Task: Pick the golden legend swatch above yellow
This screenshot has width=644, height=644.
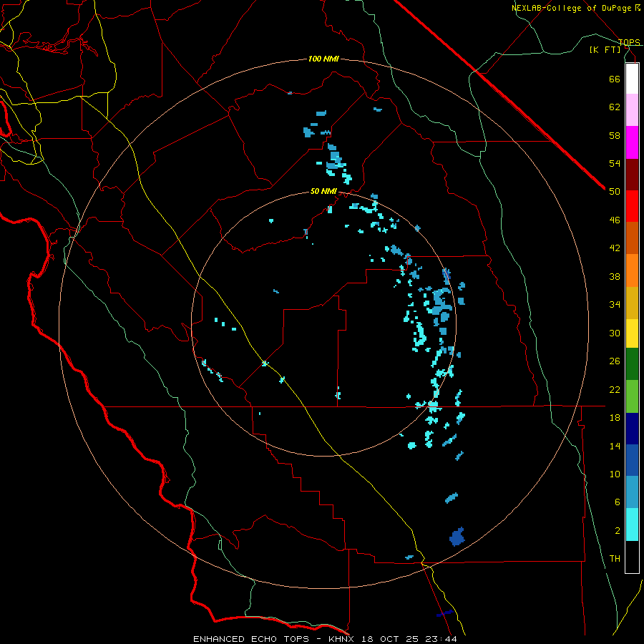Action: pos(632,303)
